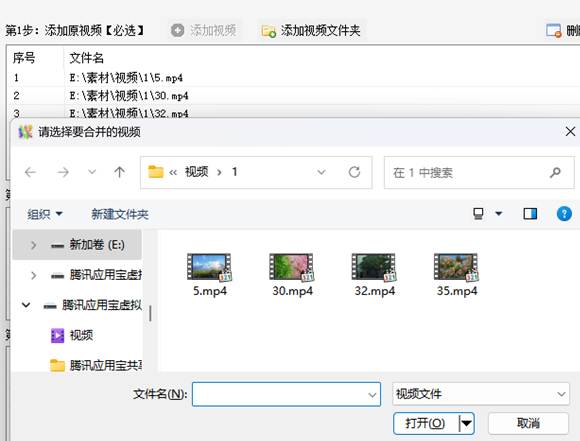This screenshot has height=441, width=580.
Task: Expand the 新加卷 (E:) tree node
Action: tap(33, 245)
